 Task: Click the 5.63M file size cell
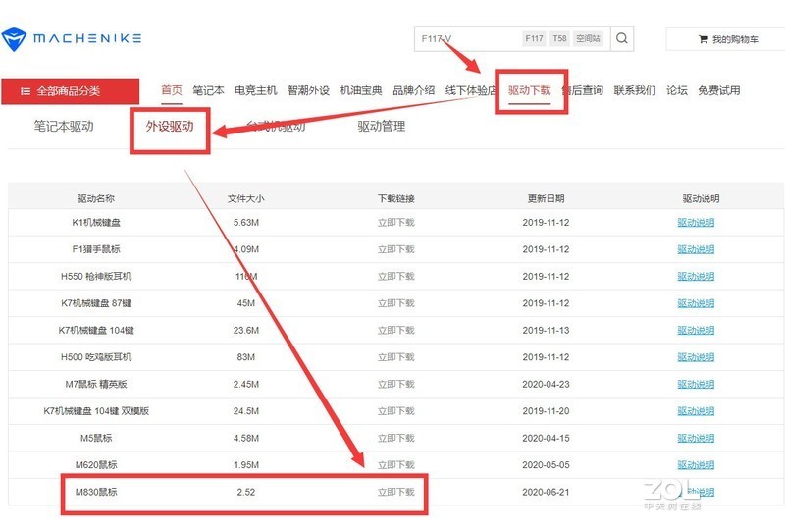click(246, 223)
